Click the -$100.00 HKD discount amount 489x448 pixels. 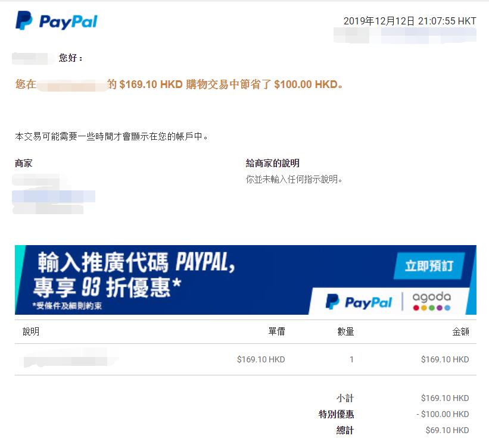coord(443,414)
